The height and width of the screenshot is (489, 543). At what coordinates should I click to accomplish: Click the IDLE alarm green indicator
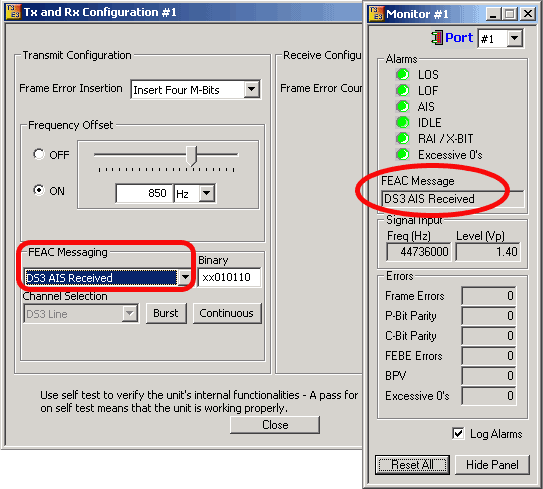click(x=403, y=122)
